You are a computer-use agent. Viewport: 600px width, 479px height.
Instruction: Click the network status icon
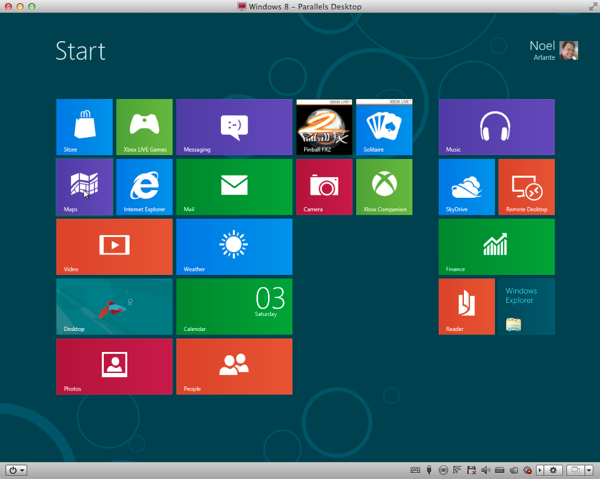(x=457, y=470)
